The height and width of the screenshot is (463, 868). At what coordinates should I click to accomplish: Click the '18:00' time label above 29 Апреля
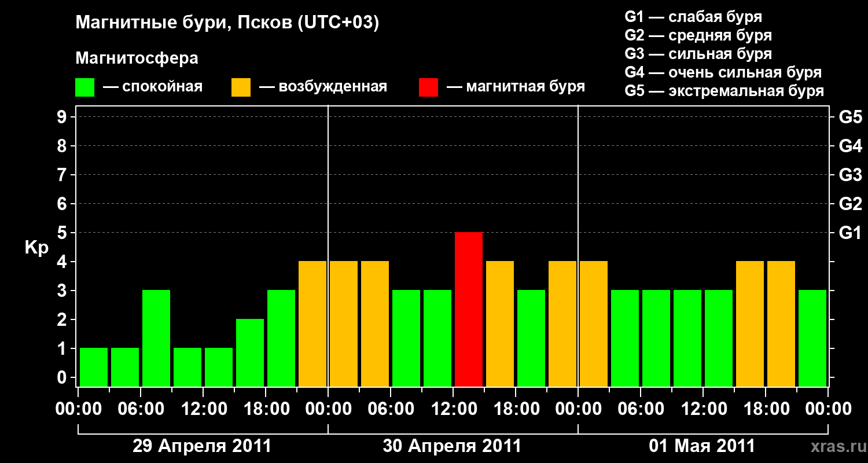[x=266, y=409]
